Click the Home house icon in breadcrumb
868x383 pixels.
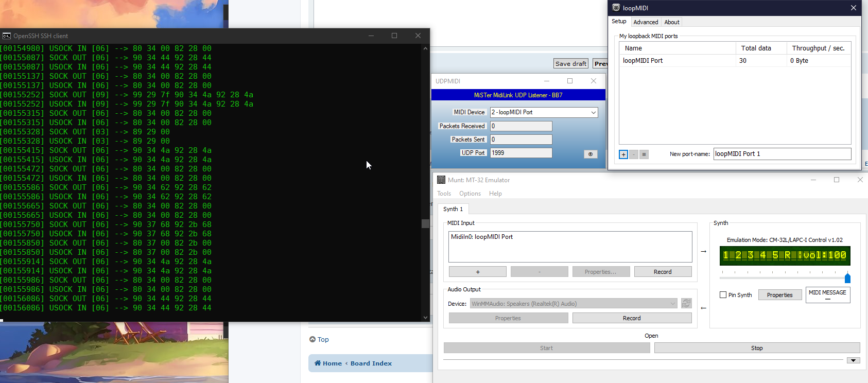pos(318,363)
